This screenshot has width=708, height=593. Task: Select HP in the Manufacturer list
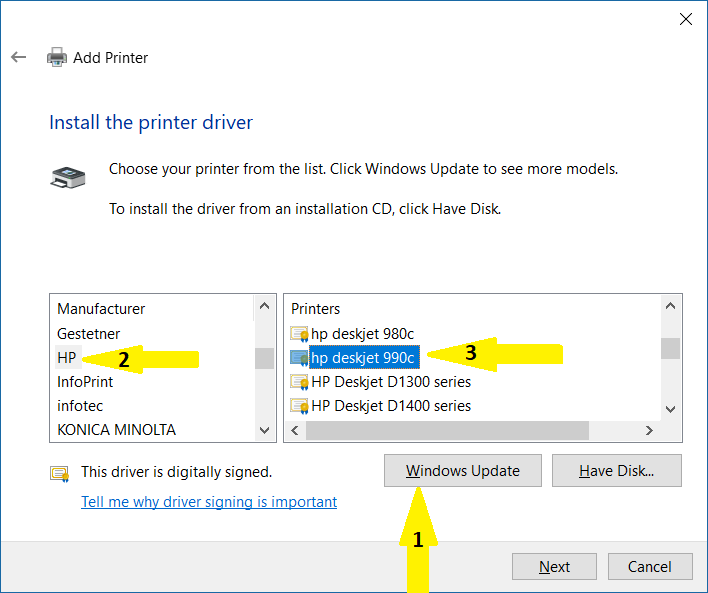[x=67, y=357]
